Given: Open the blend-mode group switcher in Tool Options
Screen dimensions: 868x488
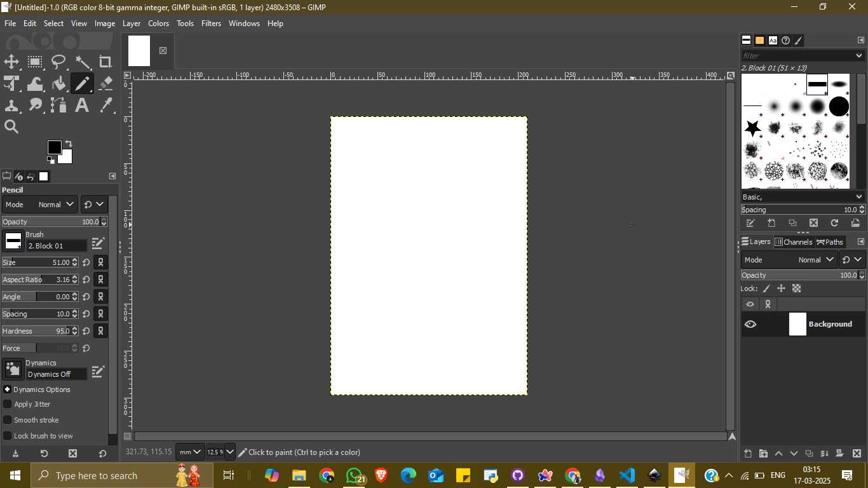Looking at the screenshot, I should [94, 205].
